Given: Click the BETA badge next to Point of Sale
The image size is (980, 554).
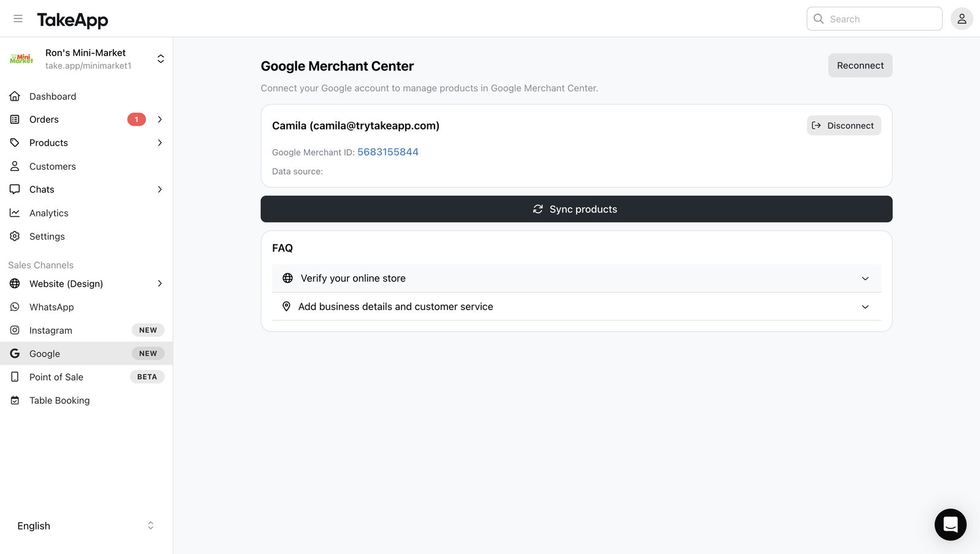Looking at the screenshot, I should point(147,377).
